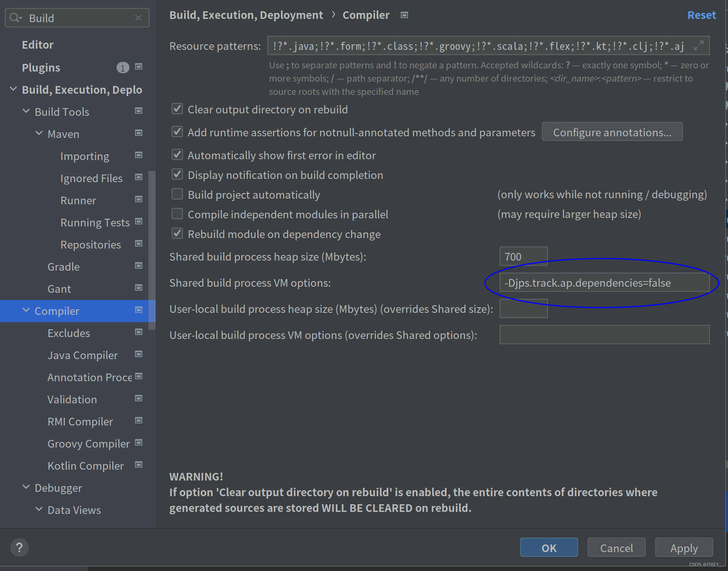Click the Plugins update count badge

(x=123, y=68)
